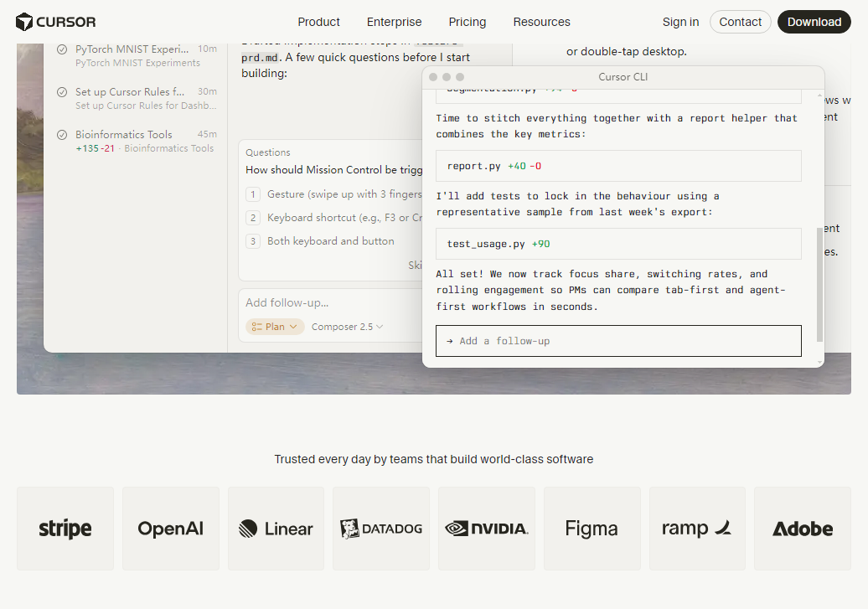Click the arrow prompt icon in CLI input
868x609 pixels.
coord(449,341)
